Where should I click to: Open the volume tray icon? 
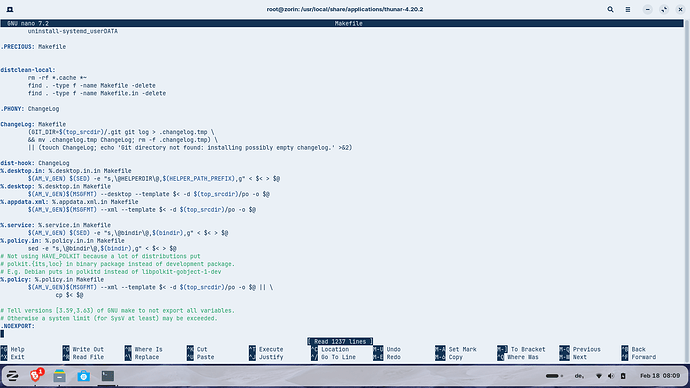[611, 376]
